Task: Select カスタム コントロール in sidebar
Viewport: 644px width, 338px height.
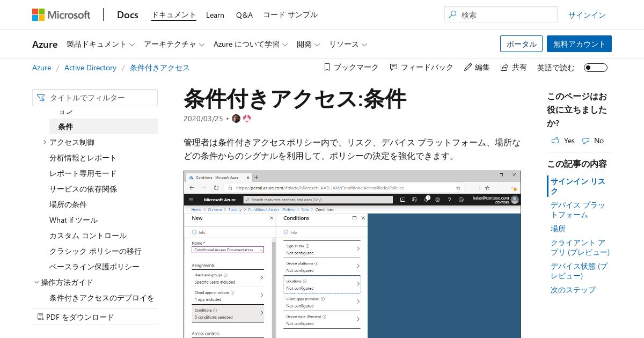Action: [88, 236]
